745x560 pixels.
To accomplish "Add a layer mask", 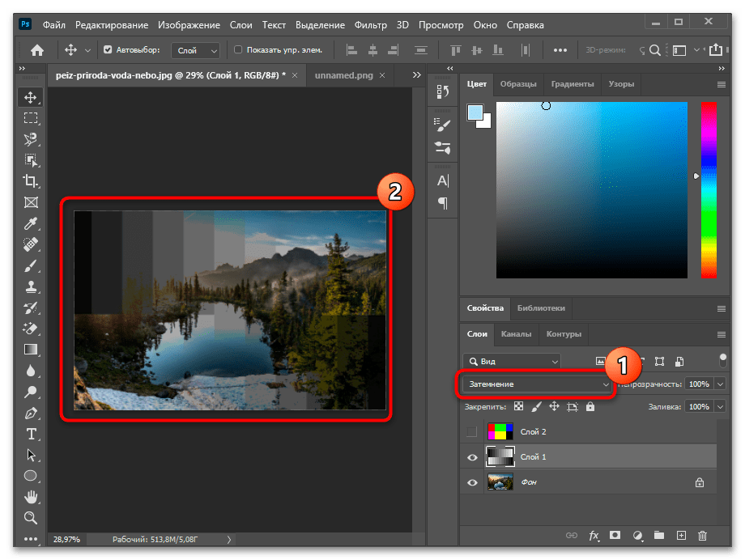I will pos(615,535).
